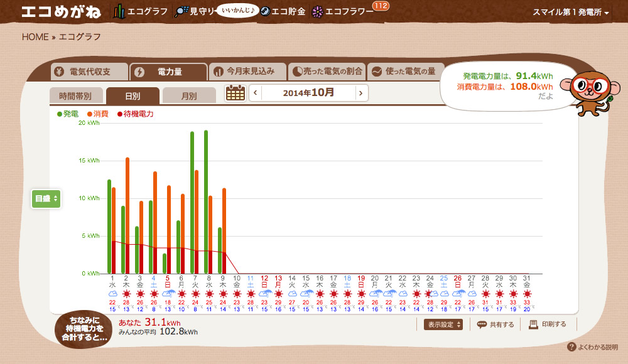Image resolution: width=628 pixels, height=364 pixels.
Task: Open よくわかる説明 help question icon
Action: 571,347
